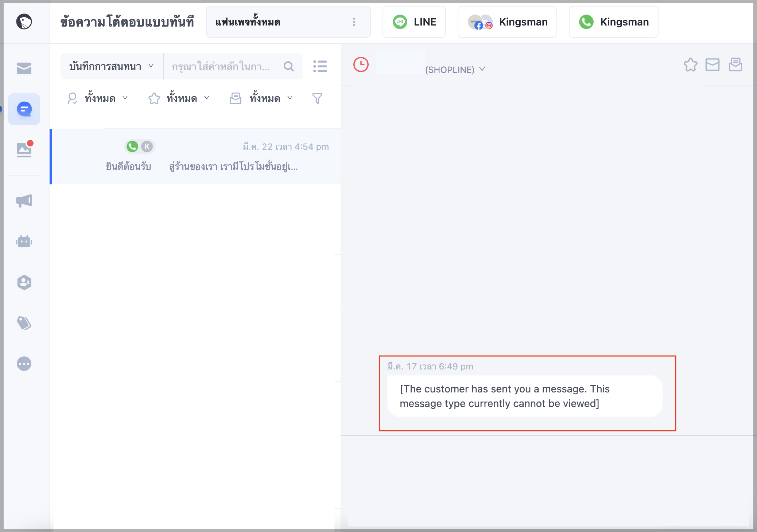This screenshot has width=757, height=532.
Task: Click the red clock icon in chat header
Action: (x=361, y=64)
